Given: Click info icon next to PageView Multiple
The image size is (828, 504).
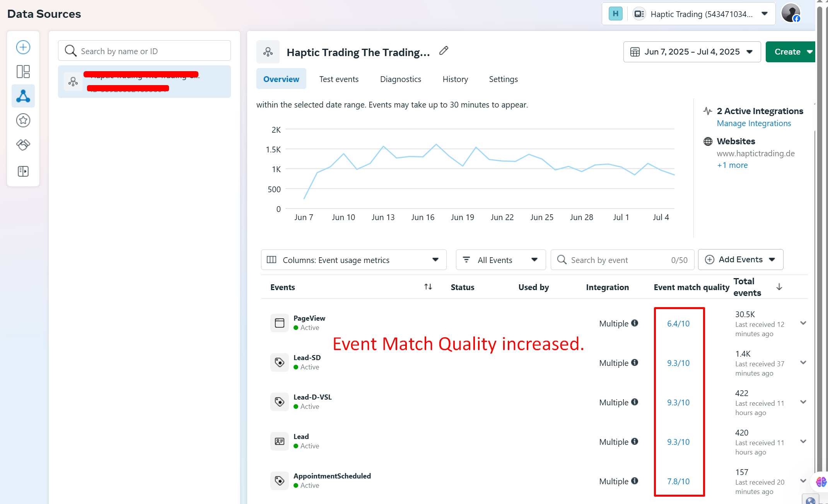Looking at the screenshot, I should coord(635,323).
